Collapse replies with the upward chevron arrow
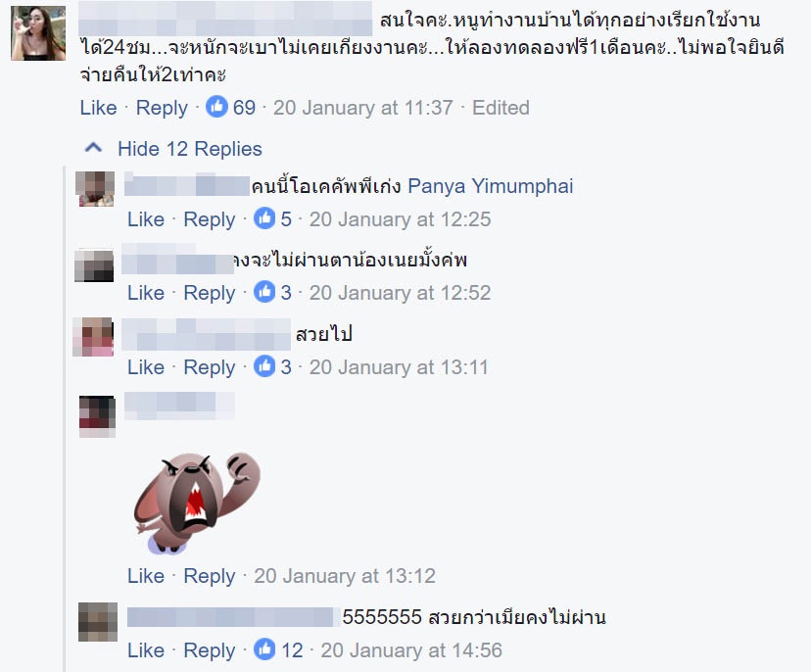Viewport: 811px width, 672px height. pos(93,149)
